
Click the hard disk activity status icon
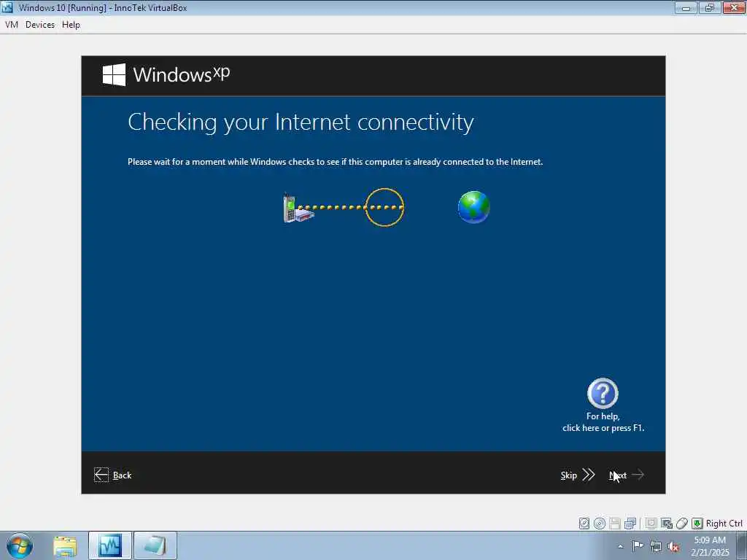click(584, 524)
